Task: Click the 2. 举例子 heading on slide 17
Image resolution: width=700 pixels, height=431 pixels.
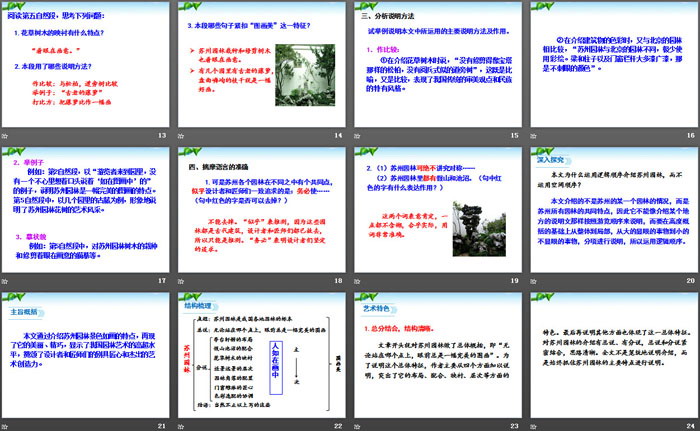Action: tap(31, 158)
